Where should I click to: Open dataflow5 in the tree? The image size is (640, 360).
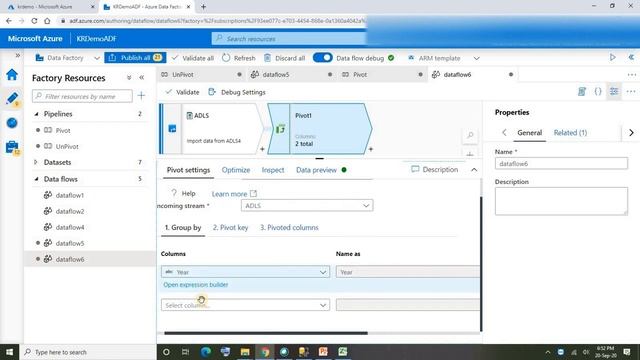tap(69, 243)
